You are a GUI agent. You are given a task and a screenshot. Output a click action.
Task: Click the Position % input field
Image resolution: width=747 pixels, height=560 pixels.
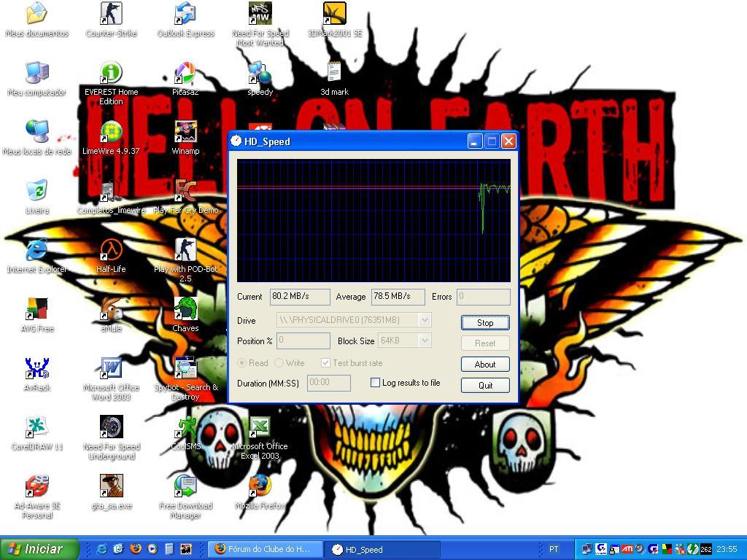[303, 341]
